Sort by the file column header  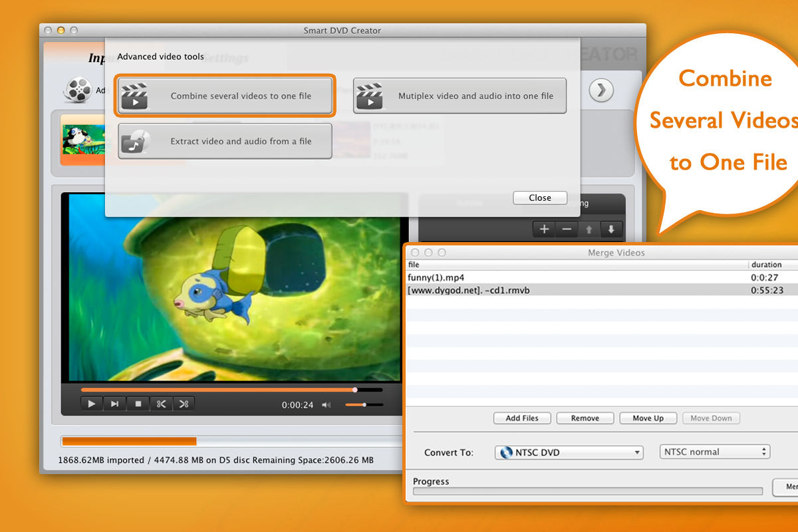(577, 265)
